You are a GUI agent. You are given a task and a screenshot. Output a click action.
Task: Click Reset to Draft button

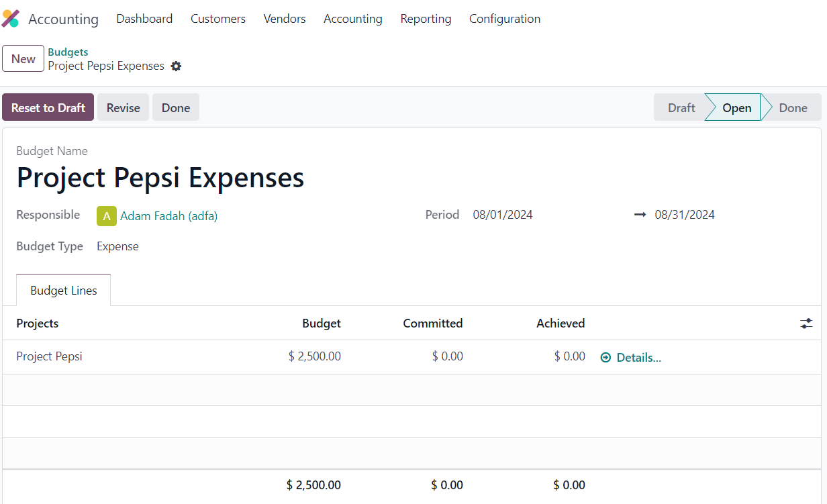pos(48,107)
